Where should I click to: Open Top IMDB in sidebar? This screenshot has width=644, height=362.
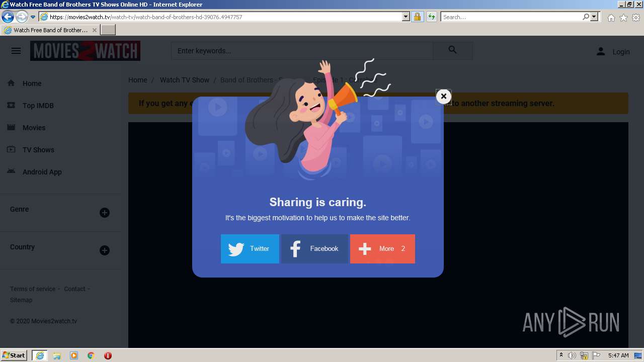point(38,106)
